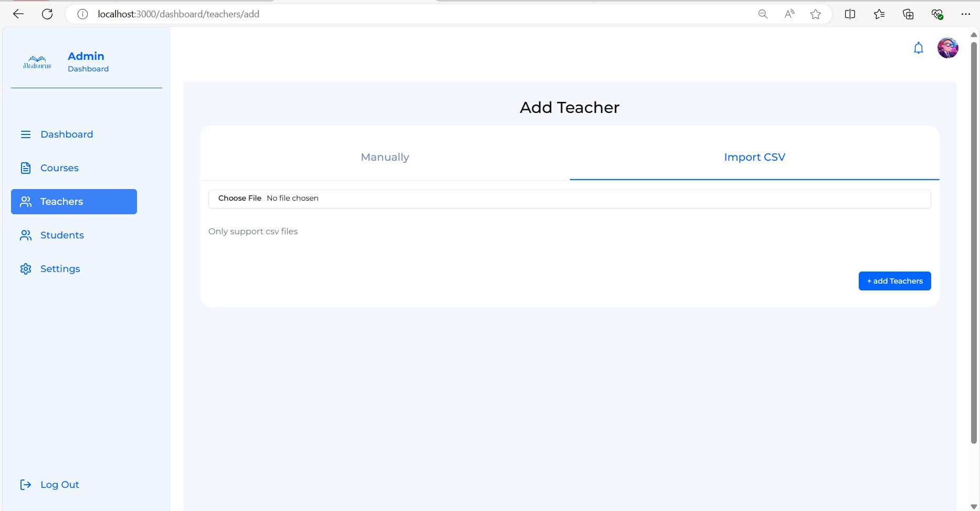Click the Choose File button

[x=240, y=199]
